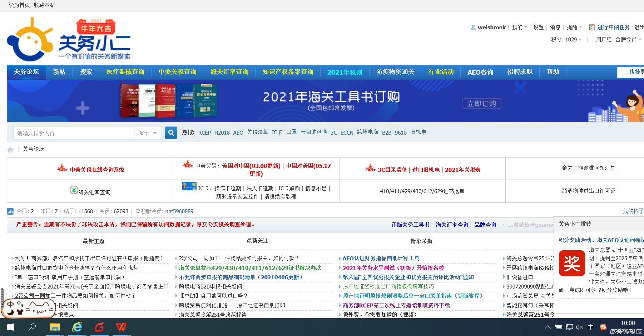Open the 新帖 nav tab
Screen dimensions: 644x336
59,72
